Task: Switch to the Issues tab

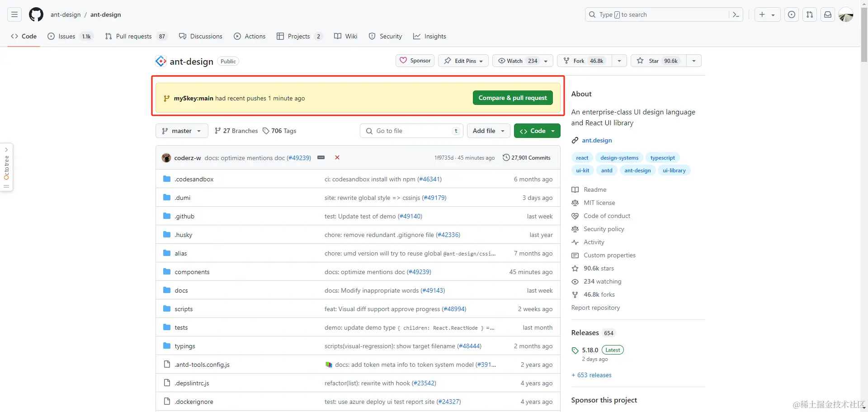Action: tap(70, 36)
